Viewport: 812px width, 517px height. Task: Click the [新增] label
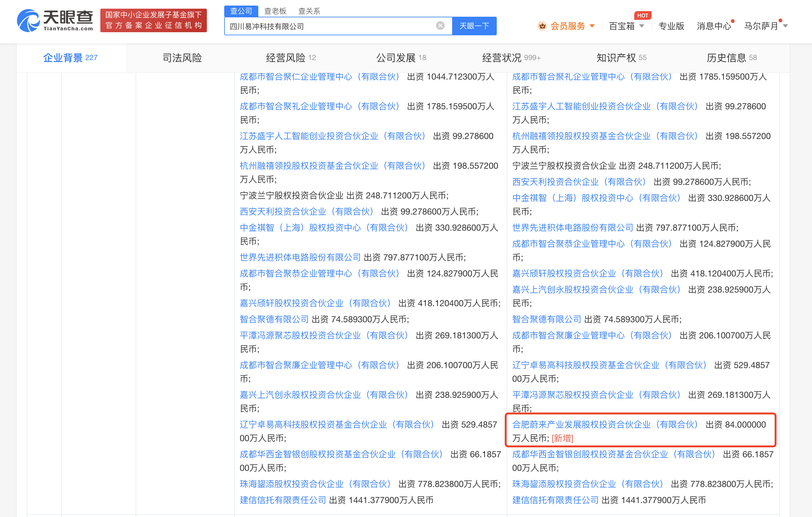tap(562, 438)
